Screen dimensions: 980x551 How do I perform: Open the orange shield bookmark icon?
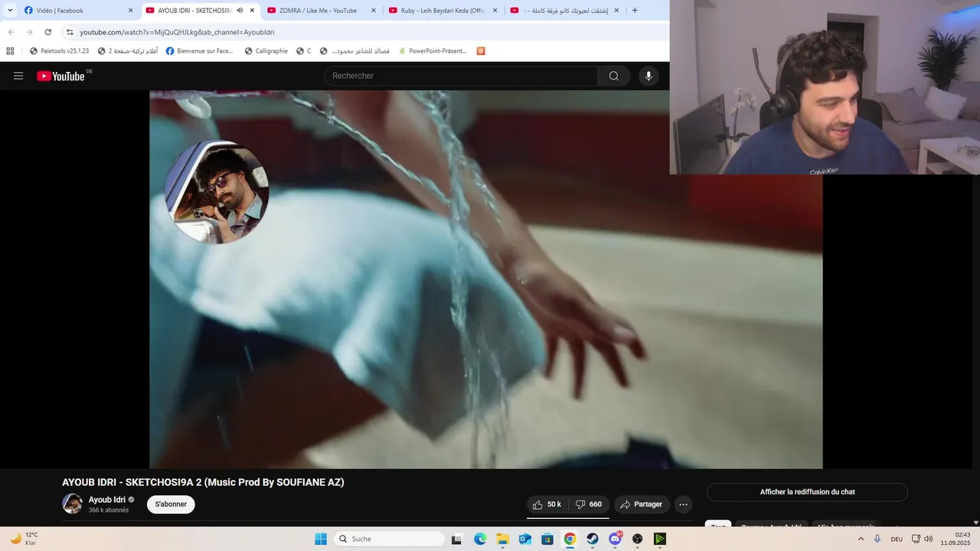click(481, 51)
